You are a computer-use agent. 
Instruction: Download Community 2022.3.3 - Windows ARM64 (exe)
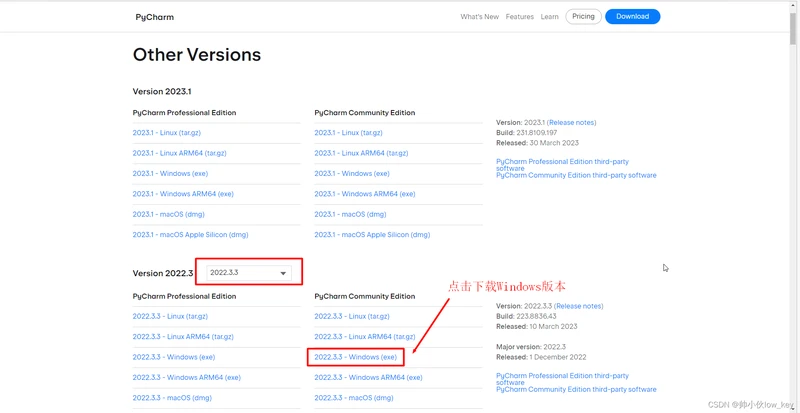[x=368, y=378]
